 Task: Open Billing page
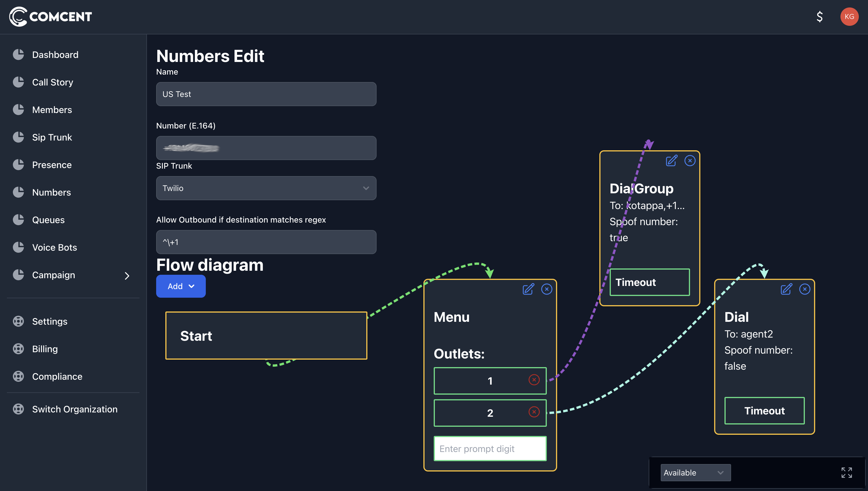pos(45,349)
